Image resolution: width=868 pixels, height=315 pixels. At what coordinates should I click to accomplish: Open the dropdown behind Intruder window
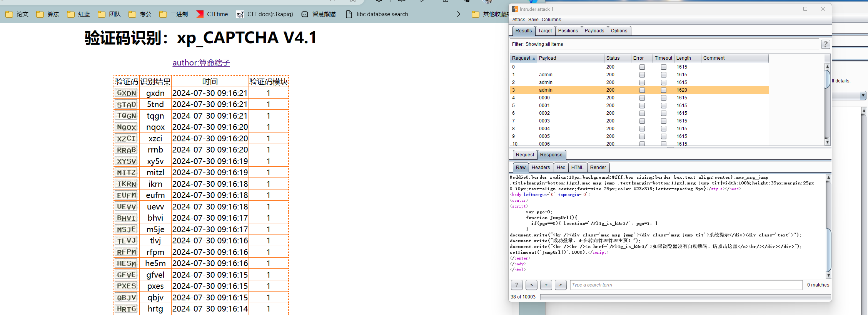tap(863, 96)
